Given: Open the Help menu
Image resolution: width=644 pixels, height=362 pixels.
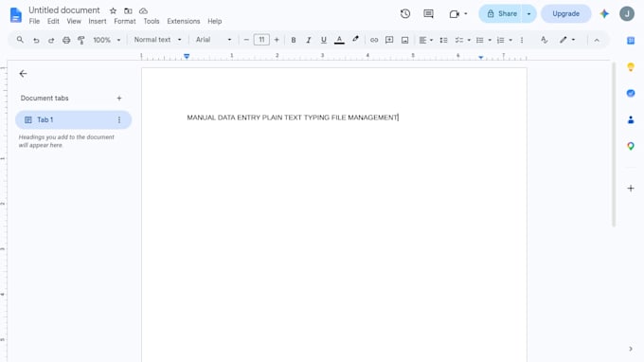Looking at the screenshot, I should (x=214, y=22).
